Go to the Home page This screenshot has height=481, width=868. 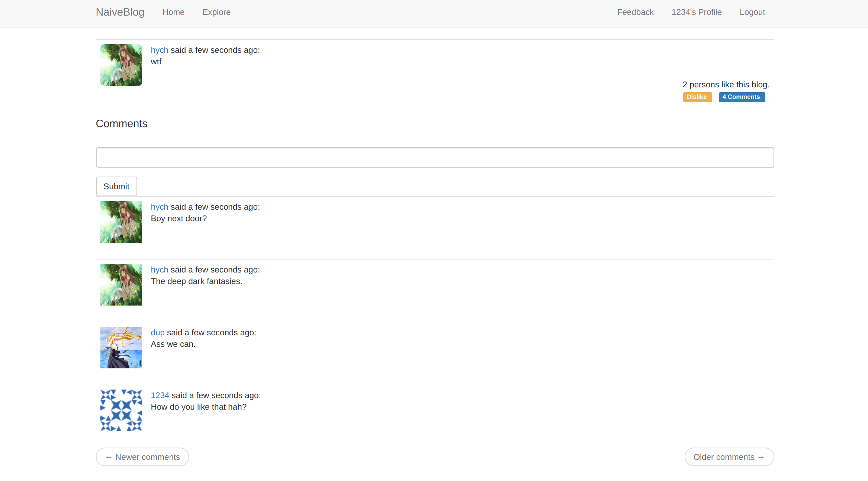[x=173, y=12]
